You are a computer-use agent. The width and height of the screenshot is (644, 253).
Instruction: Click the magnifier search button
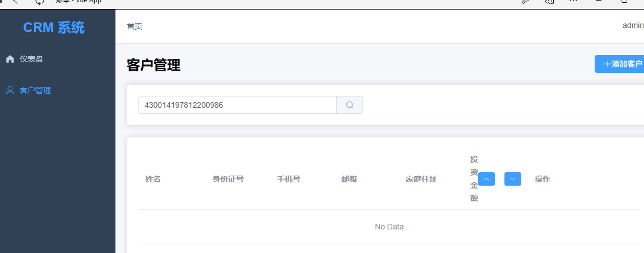[x=350, y=105]
